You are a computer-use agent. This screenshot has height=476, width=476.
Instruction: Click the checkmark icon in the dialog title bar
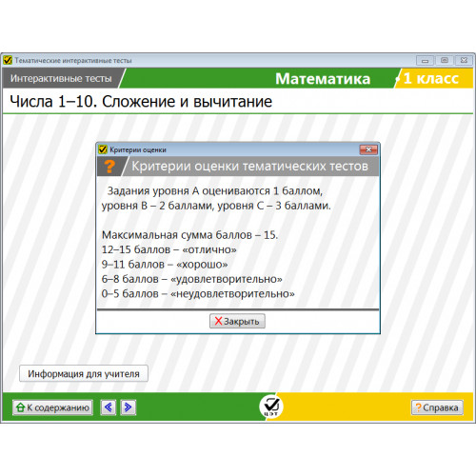103,149
